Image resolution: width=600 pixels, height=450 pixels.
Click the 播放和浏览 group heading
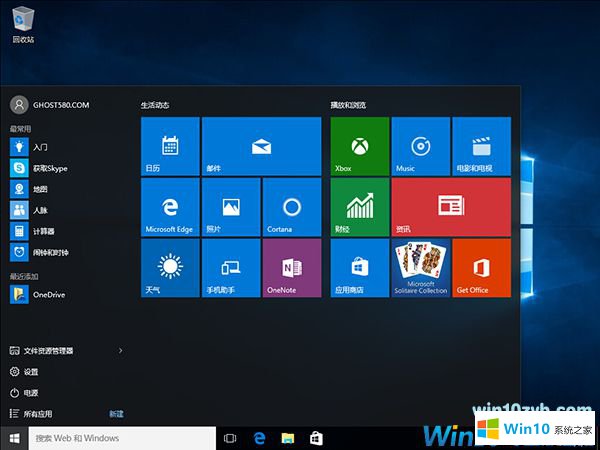coord(349,105)
